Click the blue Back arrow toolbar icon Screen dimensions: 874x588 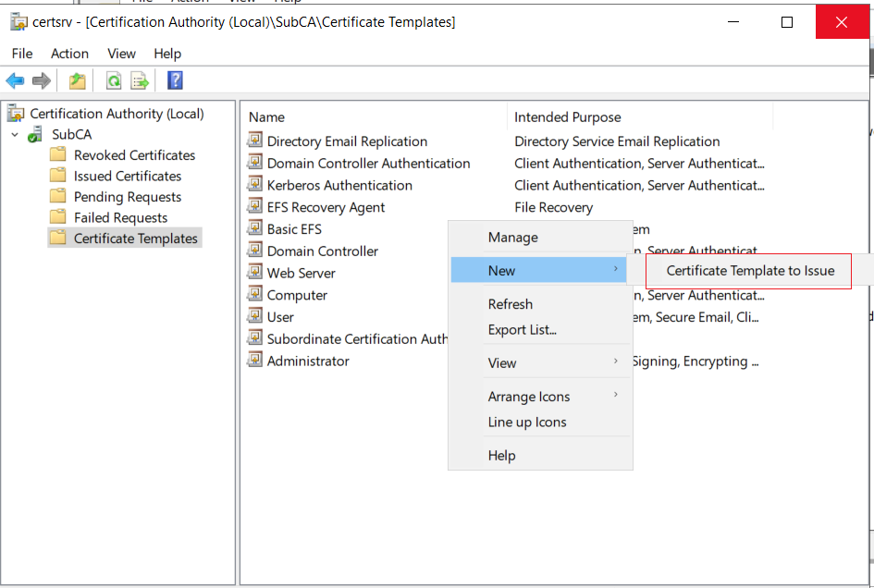pos(15,80)
